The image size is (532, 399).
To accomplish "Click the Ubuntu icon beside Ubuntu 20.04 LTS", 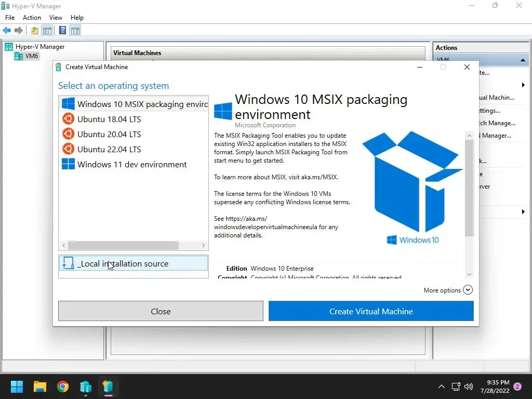I will [68, 134].
